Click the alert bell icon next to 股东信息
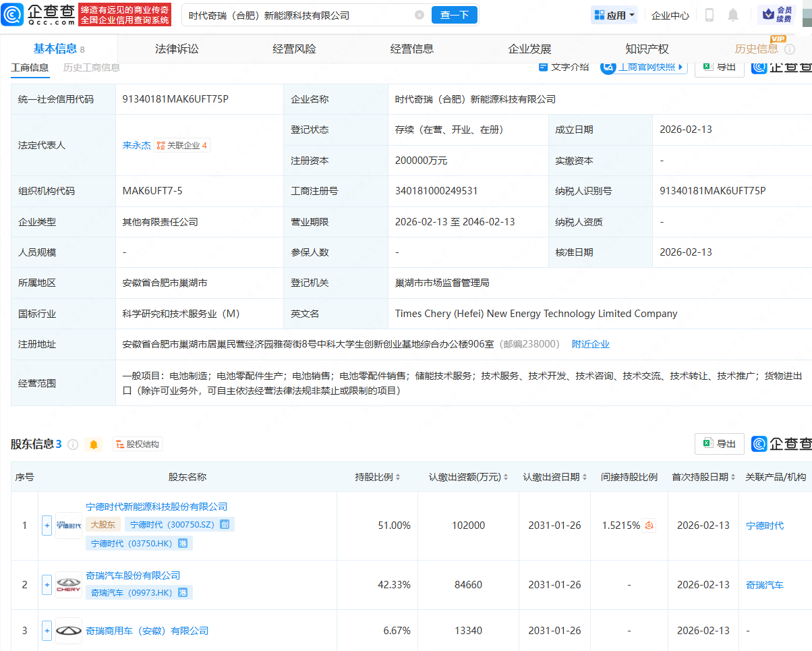812x651 pixels. 94,444
